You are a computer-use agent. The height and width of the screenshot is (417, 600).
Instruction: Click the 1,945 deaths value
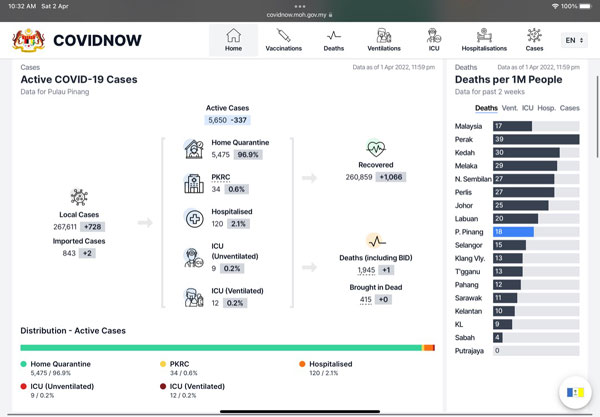tap(366, 270)
